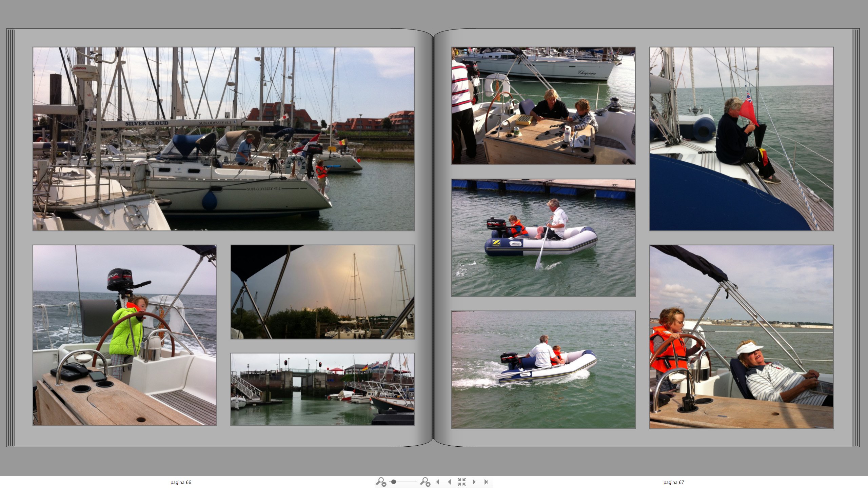
Task: Jump to the first page
Action: tap(437, 482)
